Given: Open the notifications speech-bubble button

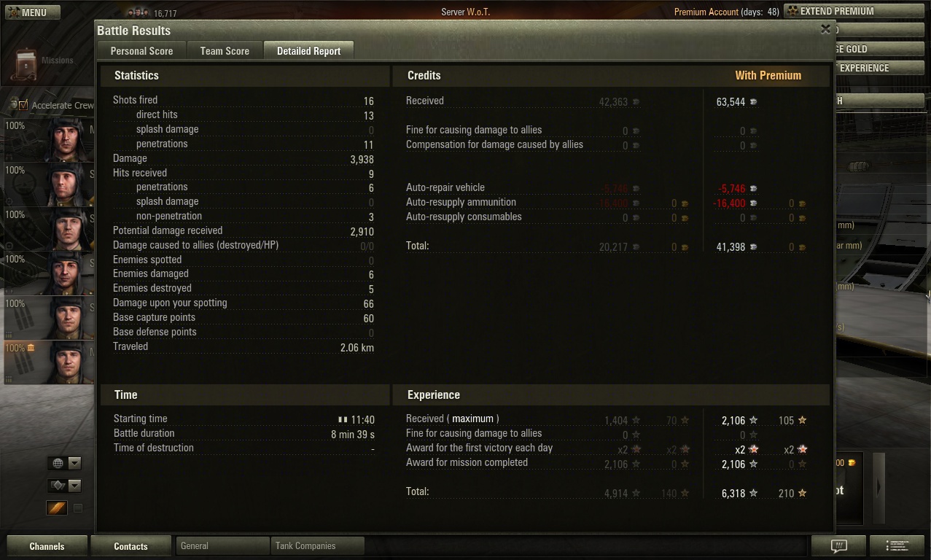Looking at the screenshot, I should pos(838,545).
